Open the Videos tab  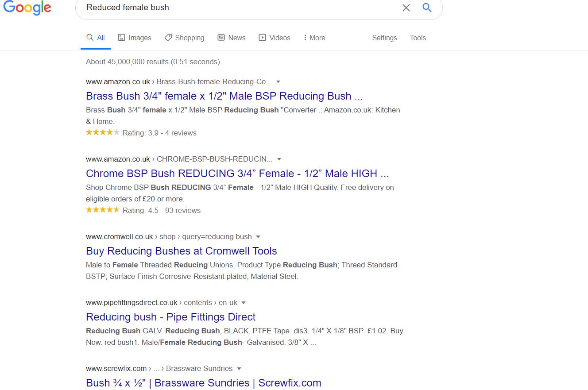coord(275,38)
